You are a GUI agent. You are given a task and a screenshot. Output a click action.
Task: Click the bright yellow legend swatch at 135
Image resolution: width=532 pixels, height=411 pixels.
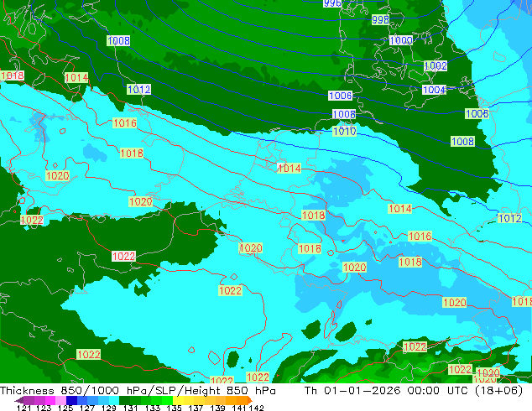tap(178, 400)
